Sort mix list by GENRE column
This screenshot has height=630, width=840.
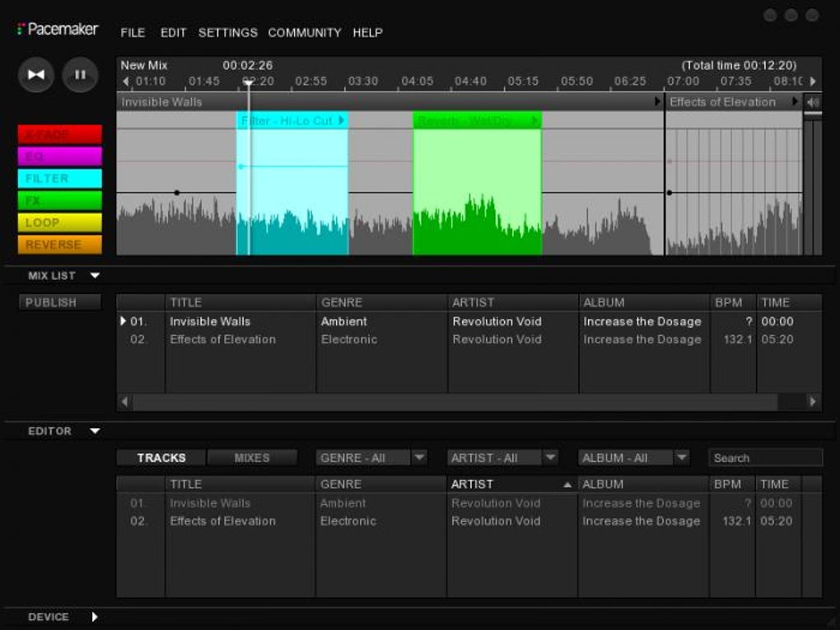click(x=382, y=303)
